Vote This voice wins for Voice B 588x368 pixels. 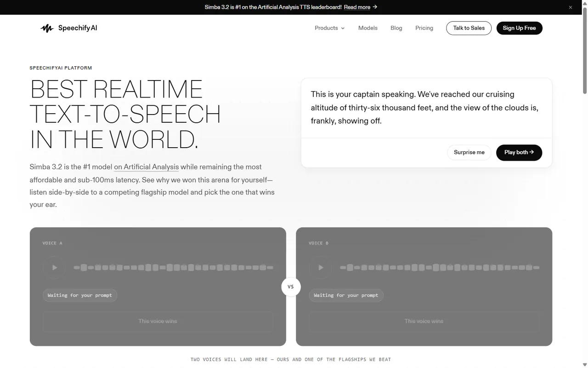(x=424, y=321)
